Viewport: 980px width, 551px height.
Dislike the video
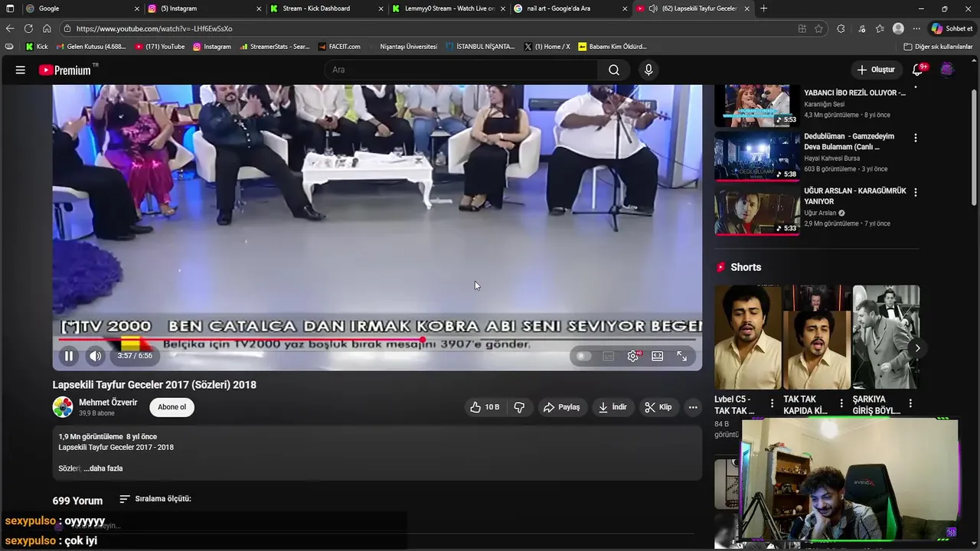(519, 407)
